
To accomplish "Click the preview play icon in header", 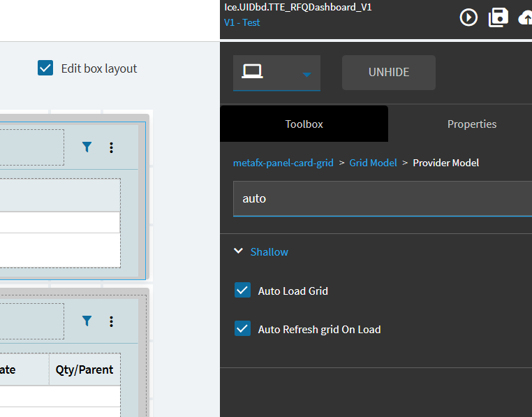I will click(x=468, y=17).
